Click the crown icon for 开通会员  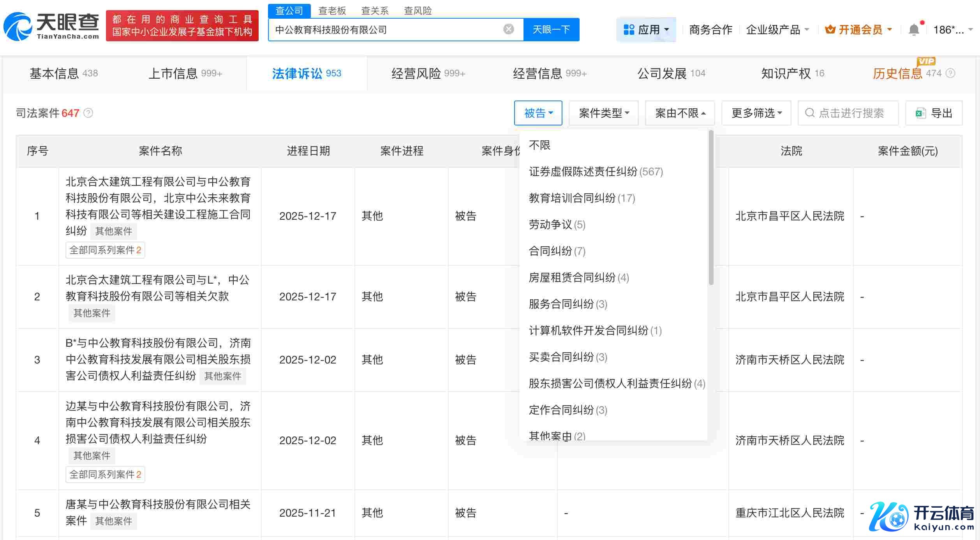click(x=830, y=30)
